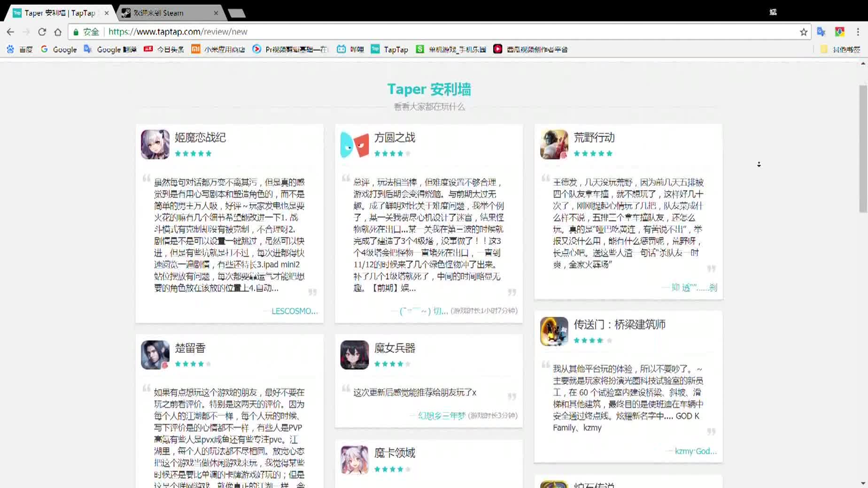Image resolution: width=868 pixels, height=488 pixels.
Task: Open the 百度 bookmark
Action: point(20,49)
